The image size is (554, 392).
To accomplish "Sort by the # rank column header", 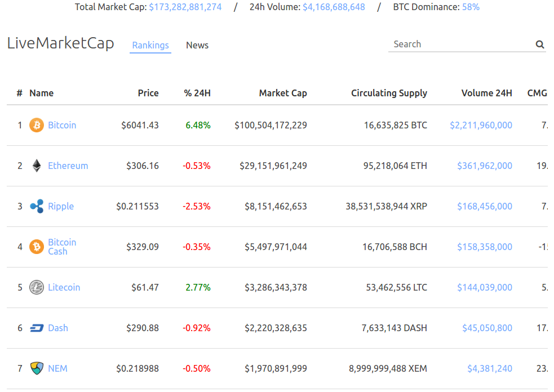I will point(19,93).
